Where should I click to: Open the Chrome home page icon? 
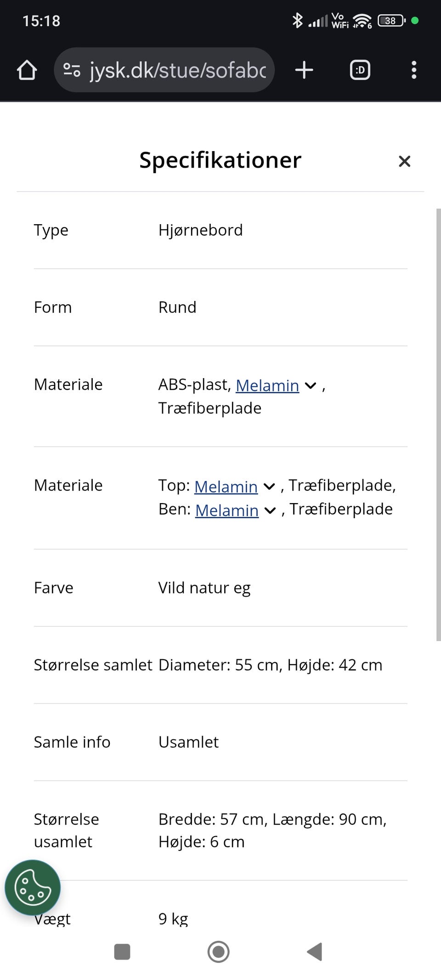pos(26,70)
